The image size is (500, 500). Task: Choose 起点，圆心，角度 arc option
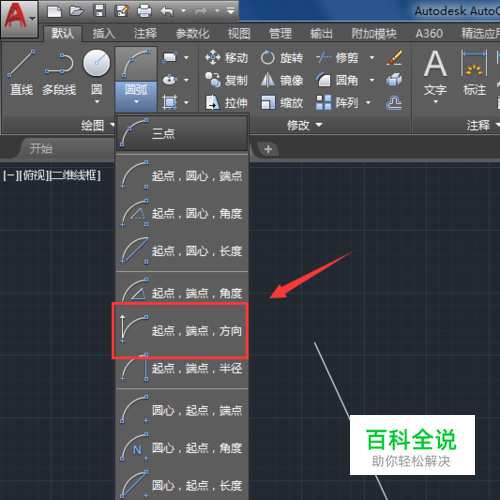[x=182, y=213]
